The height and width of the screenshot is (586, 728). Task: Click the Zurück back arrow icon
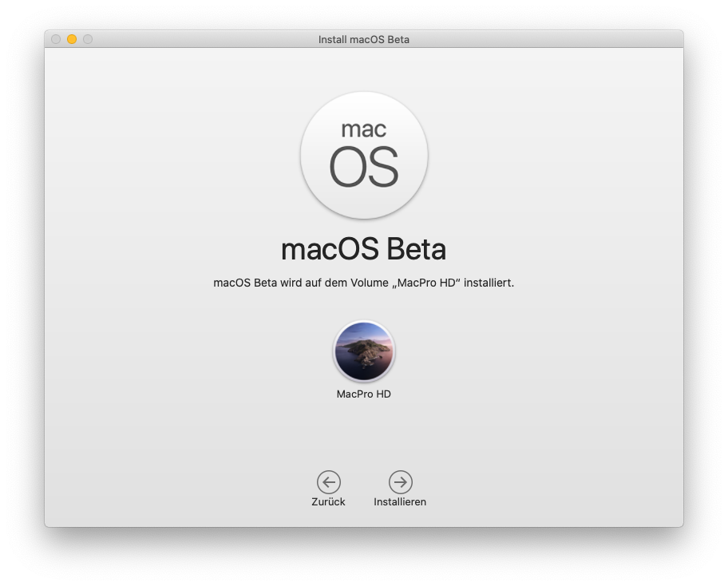[x=329, y=482]
